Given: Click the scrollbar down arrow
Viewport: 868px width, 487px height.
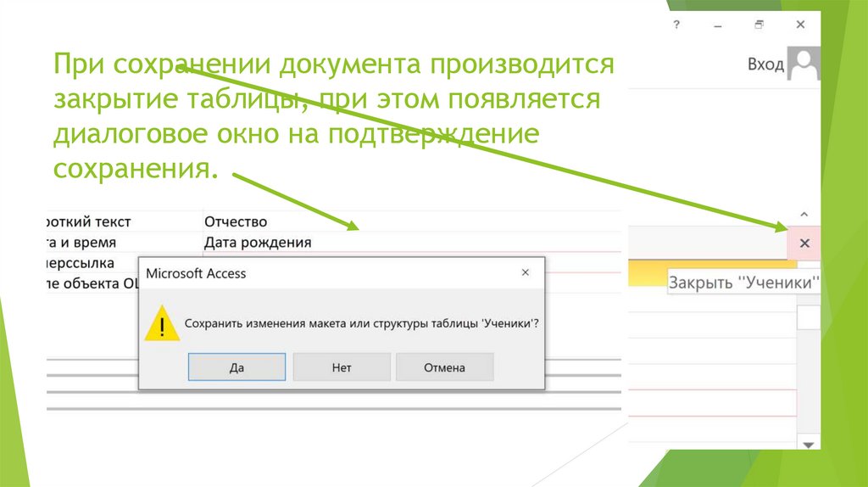Looking at the screenshot, I should [x=808, y=445].
